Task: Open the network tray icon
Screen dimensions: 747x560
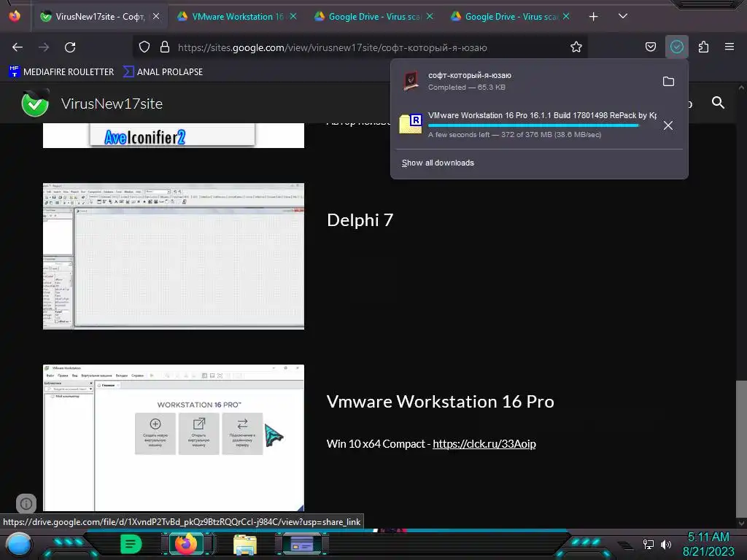Action: 649,544
